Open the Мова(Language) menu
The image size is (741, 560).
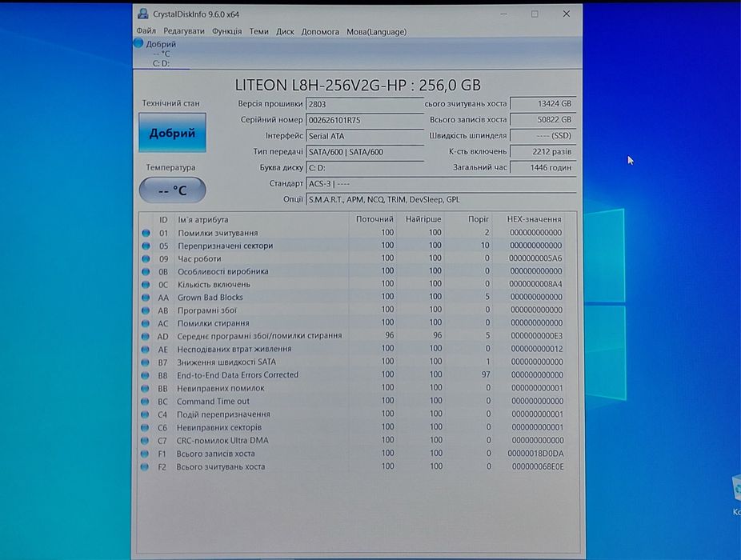(377, 32)
